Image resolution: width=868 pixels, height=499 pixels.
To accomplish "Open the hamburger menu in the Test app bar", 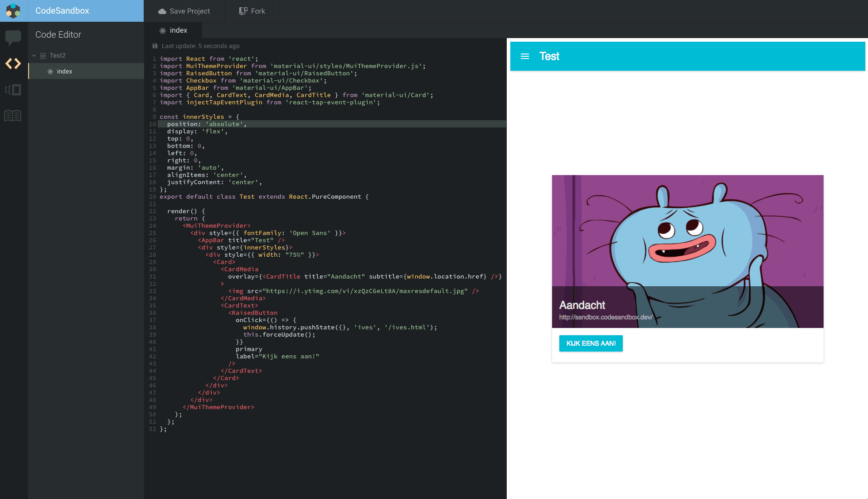I will point(525,56).
